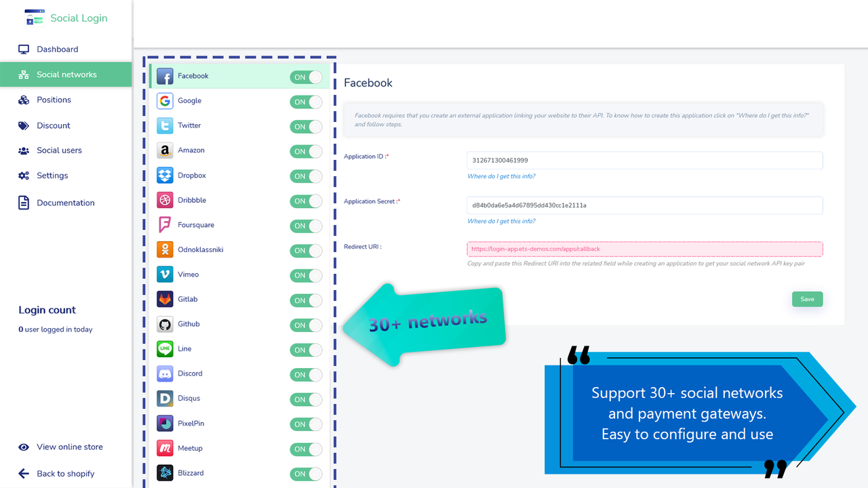Toggle the Foursquare ON switch
The width and height of the screenshot is (868, 488).
click(x=306, y=226)
